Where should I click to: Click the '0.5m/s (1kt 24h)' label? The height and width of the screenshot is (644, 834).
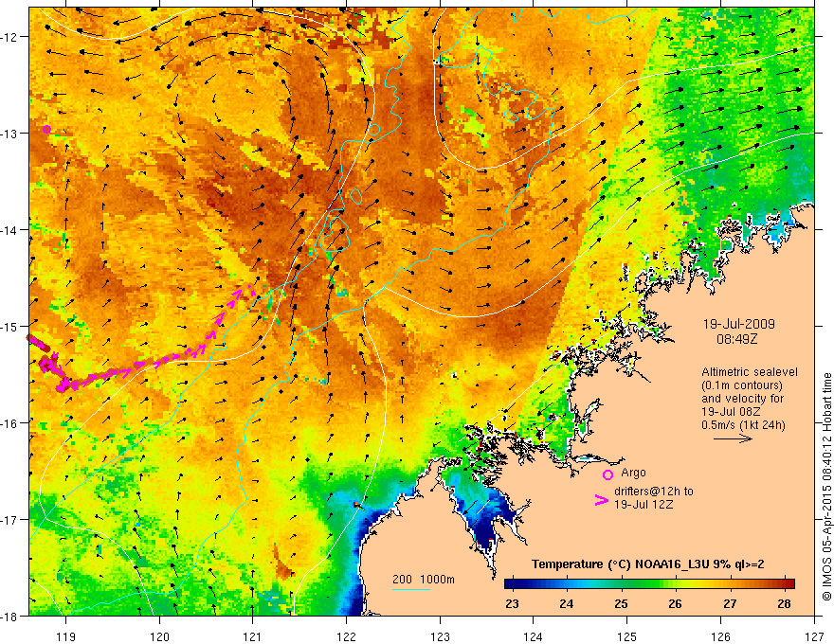743,425
